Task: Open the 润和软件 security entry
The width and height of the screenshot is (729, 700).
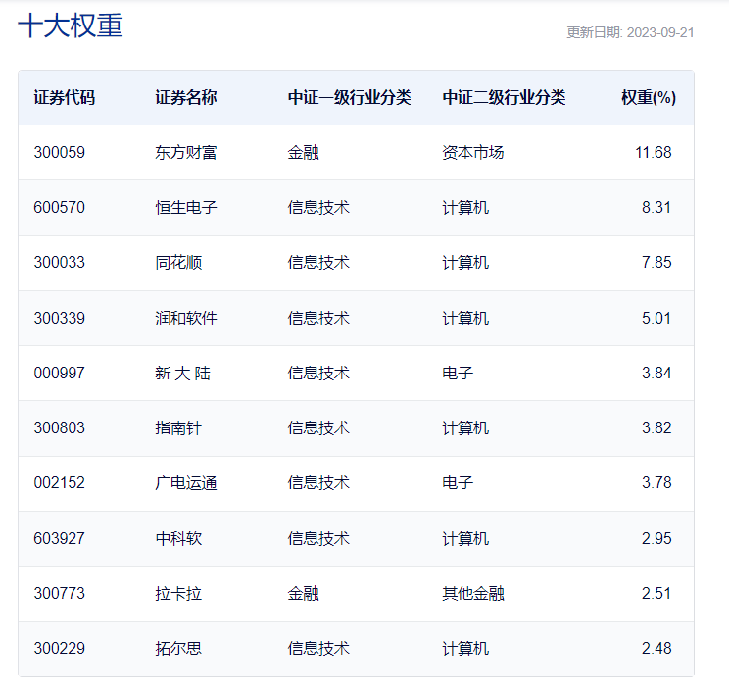Action: click(x=186, y=319)
